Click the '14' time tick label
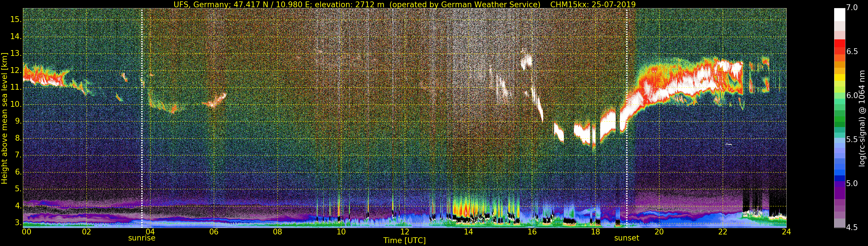Viewport: 868px width, 246px height. (x=468, y=232)
